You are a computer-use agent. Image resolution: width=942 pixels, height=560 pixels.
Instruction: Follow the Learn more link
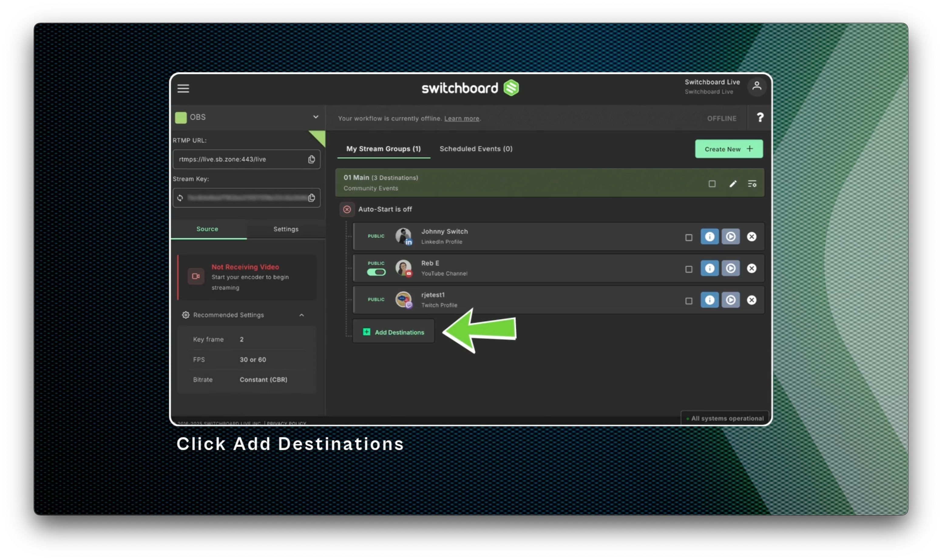pos(461,119)
